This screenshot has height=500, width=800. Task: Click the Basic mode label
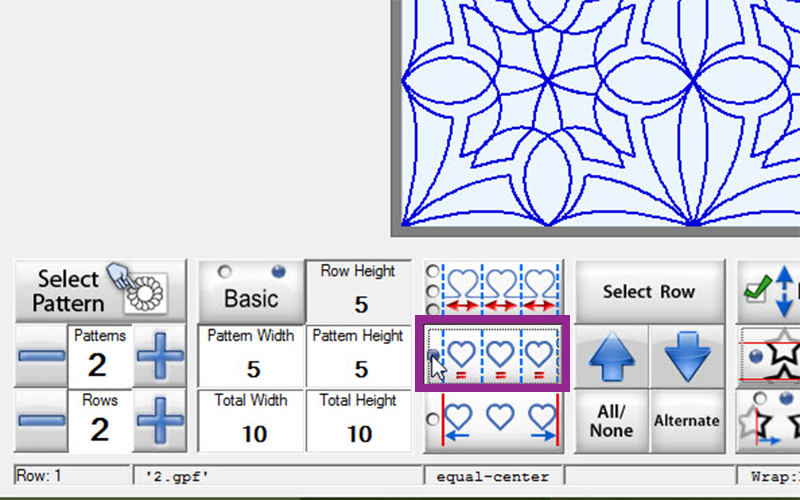point(251,299)
